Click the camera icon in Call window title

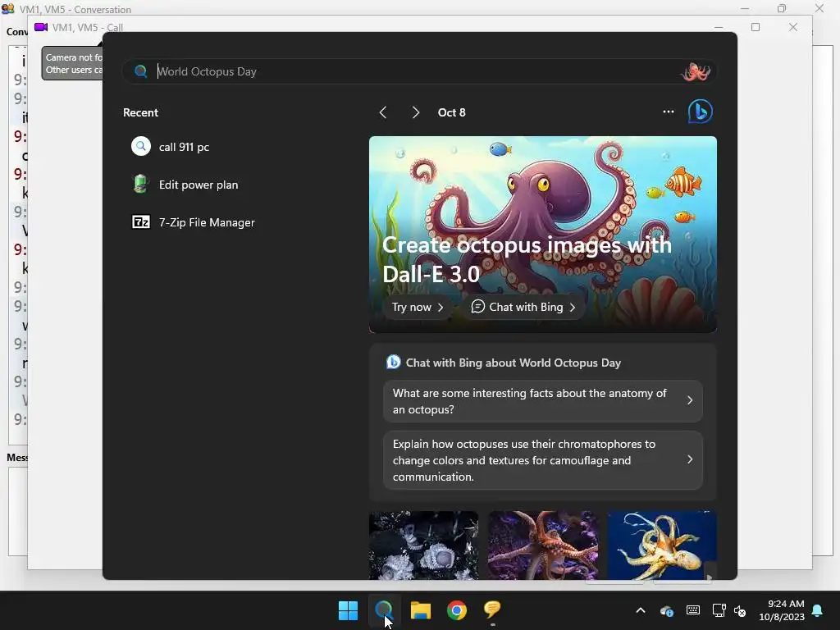pos(41,27)
